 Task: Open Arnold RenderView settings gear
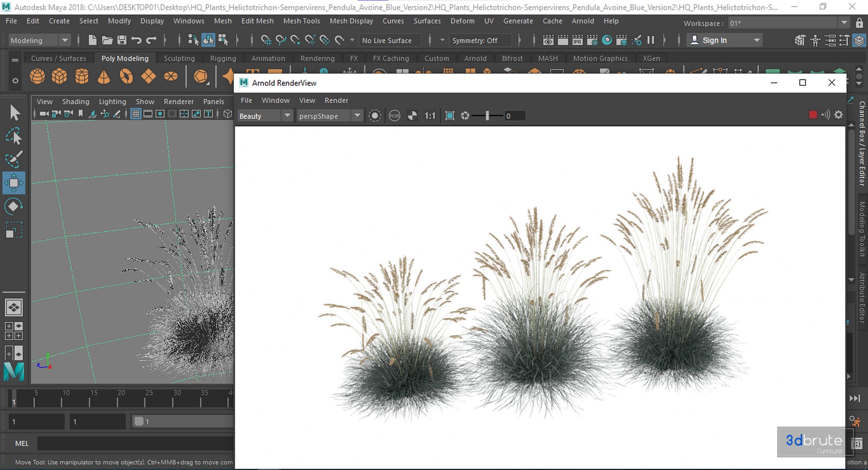coord(838,115)
